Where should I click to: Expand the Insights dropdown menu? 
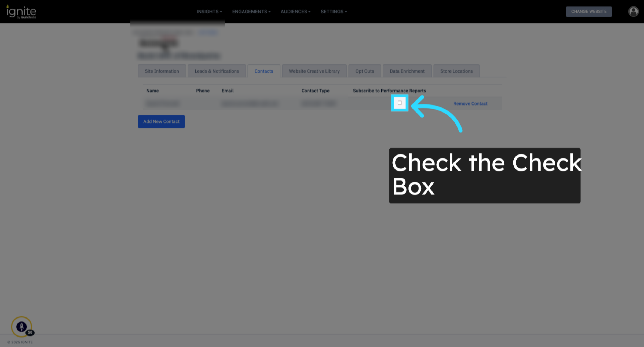[x=209, y=12]
